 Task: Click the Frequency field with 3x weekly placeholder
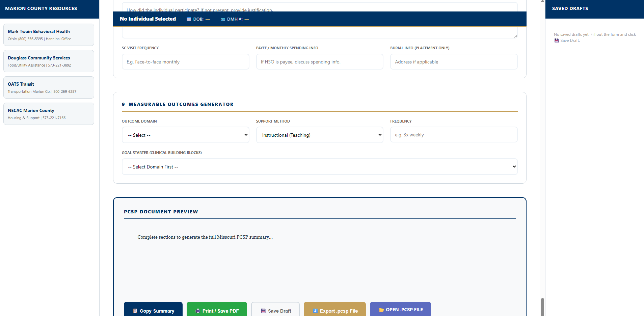pos(453,134)
